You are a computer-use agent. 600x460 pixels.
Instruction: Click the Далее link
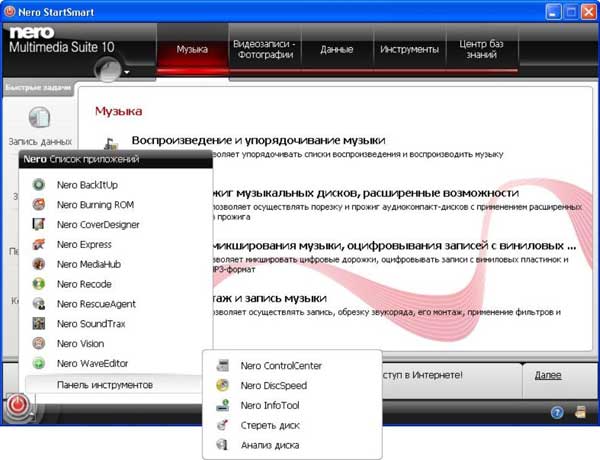point(548,375)
